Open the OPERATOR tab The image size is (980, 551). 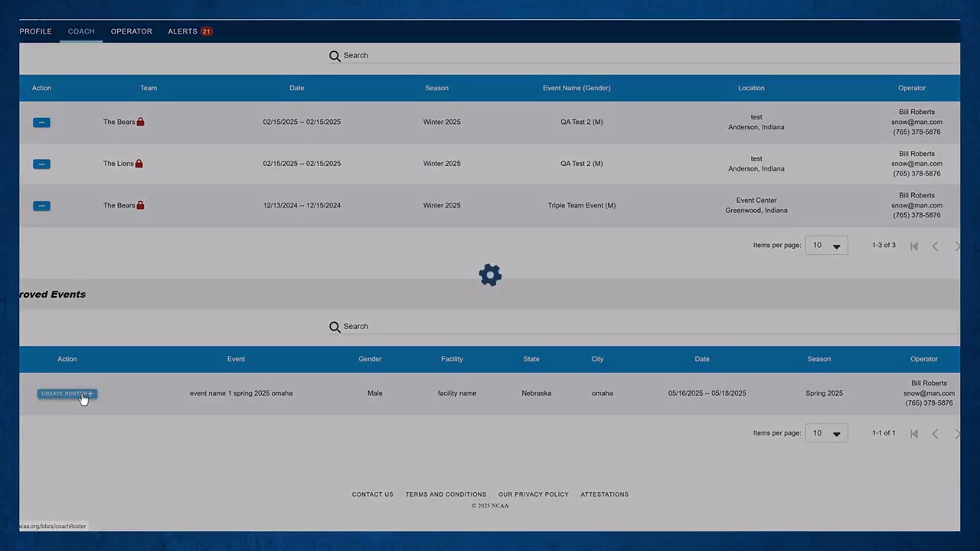pyautogui.click(x=131, y=31)
